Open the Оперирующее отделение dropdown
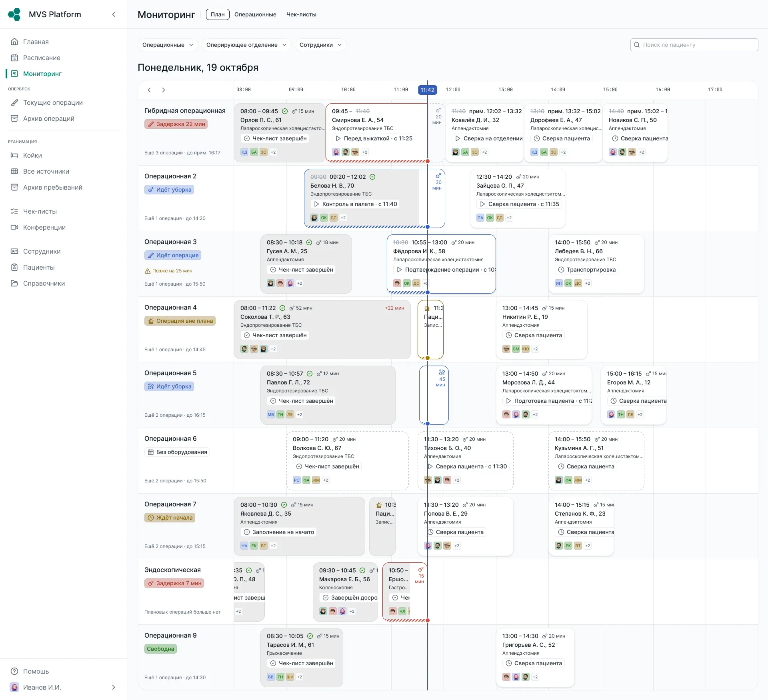Image resolution: width=768 pixels, height=700 pixels. [246, 45]
